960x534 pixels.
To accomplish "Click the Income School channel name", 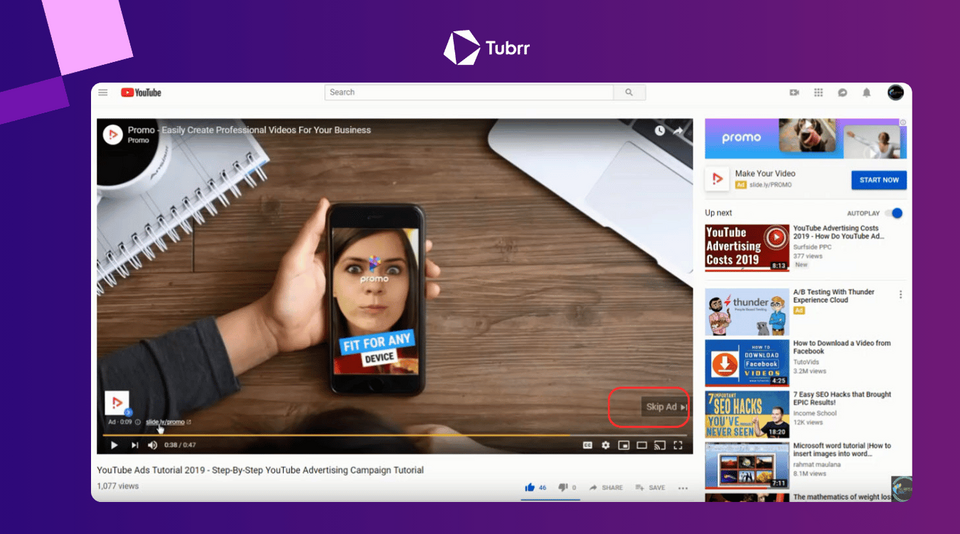I will click(x=815, y=413).
